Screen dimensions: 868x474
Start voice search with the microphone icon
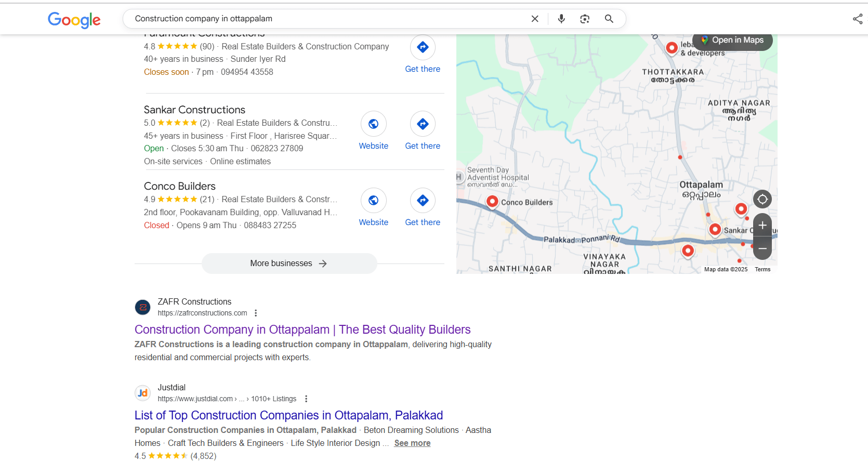click(x=561, y=19)
